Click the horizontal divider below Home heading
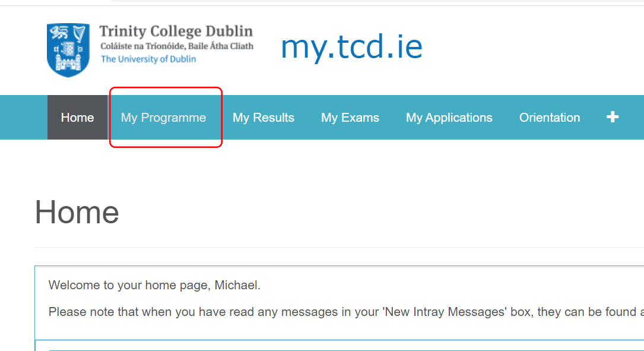Image resolution: width=644 pixels, height=351 pixels. [340, 248]
